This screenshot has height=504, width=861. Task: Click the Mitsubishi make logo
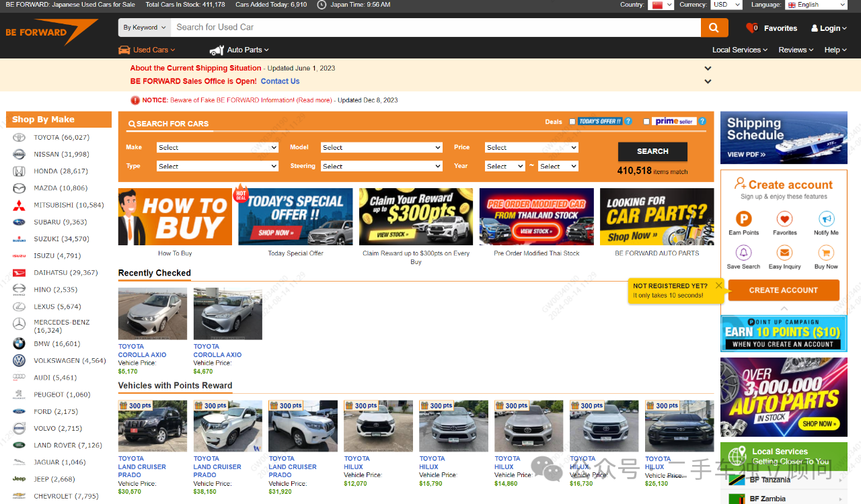[x=19, y=205]
